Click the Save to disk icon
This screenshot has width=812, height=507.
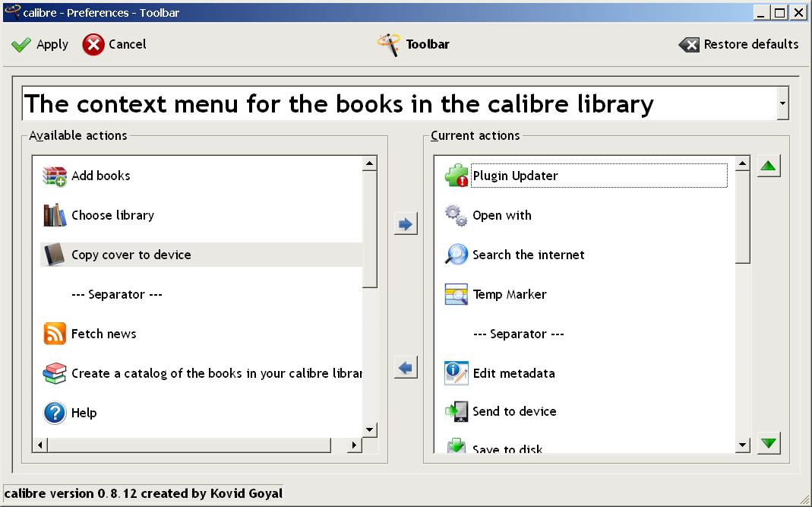click(x=457, y=446)
